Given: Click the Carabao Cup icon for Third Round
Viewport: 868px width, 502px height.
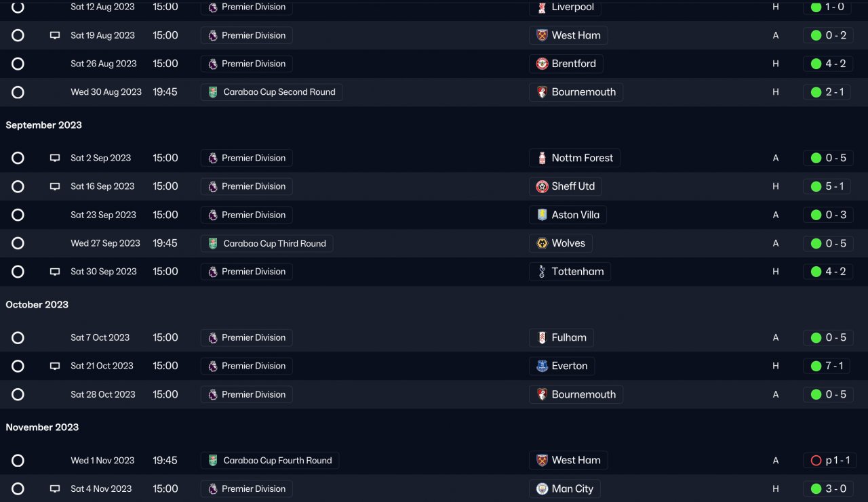Looking at the screenshot, I should tap(213, 243).
